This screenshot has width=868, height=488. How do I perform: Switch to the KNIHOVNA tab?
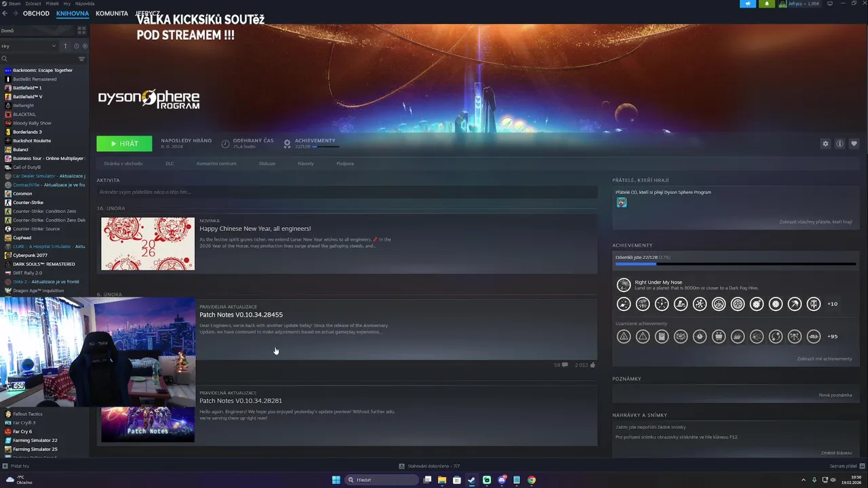73,14
